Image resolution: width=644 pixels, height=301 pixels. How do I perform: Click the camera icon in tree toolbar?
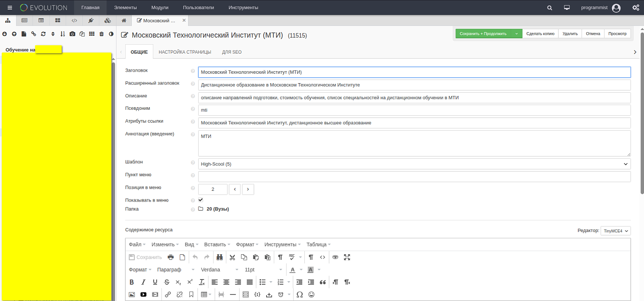click(72, 34)
